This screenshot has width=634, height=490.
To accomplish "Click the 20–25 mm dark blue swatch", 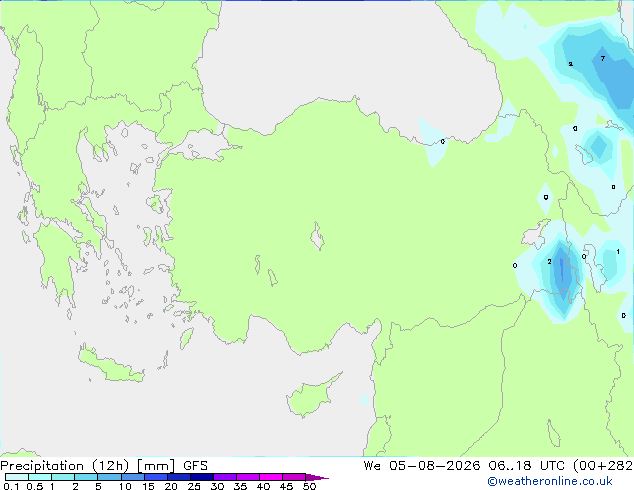I will point(178,477).
